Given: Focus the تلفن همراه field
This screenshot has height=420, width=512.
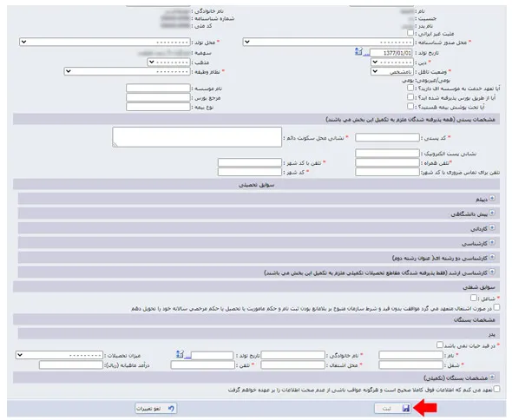Looking at the screenshot, I should [387, 162].
